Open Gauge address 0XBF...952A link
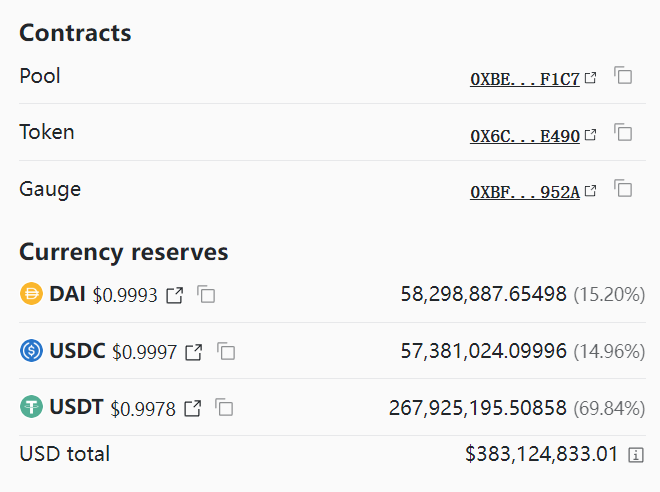This screenshot has width=660, height=492. 525,192
